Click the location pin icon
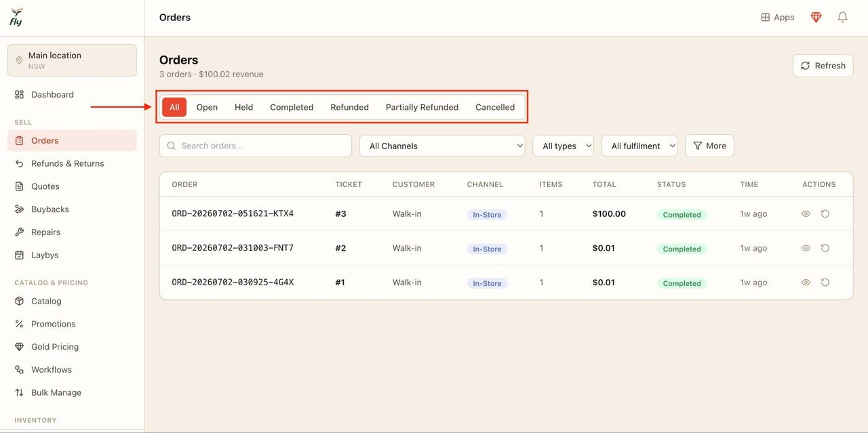The width and height of the screenshot is (868, 433). tap(19, 60)
